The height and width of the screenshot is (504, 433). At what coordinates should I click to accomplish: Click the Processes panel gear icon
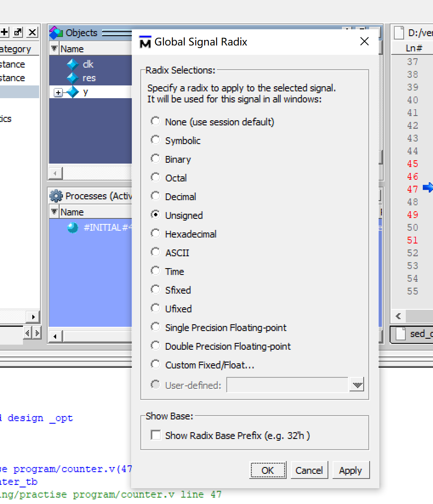point(56,196)
